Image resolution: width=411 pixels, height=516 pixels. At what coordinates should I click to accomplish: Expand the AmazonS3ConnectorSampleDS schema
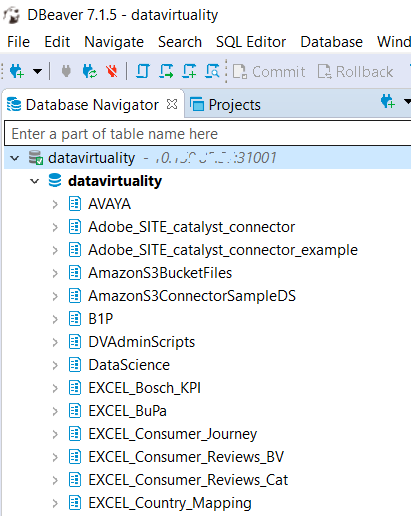point(55,296)
